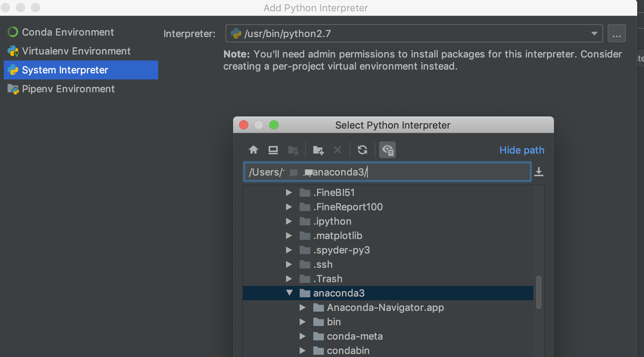Select the .spyder-py3 folder row
The height and width of the screenshot is (357, 644).
(x=388, y=250)
